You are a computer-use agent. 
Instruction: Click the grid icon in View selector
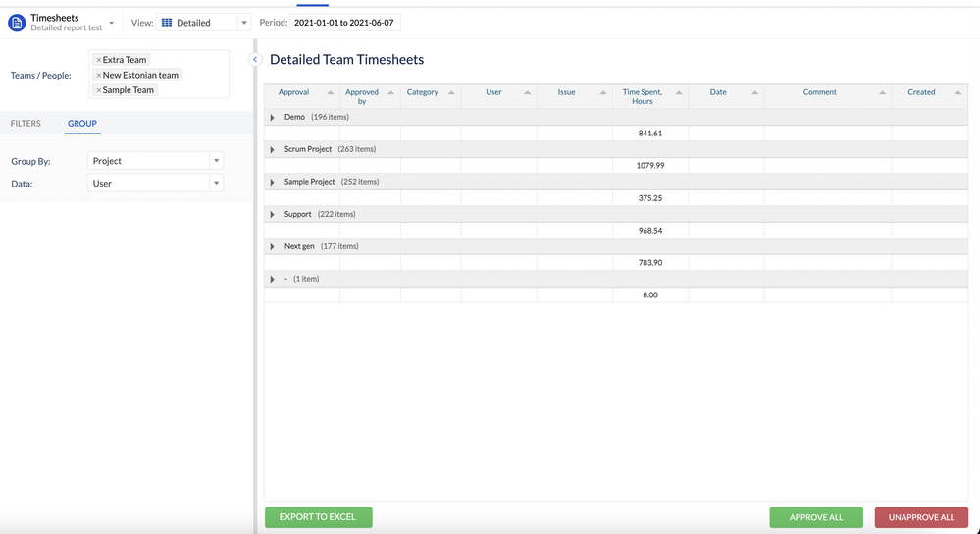pyautogui.click(x=167, y=23)
